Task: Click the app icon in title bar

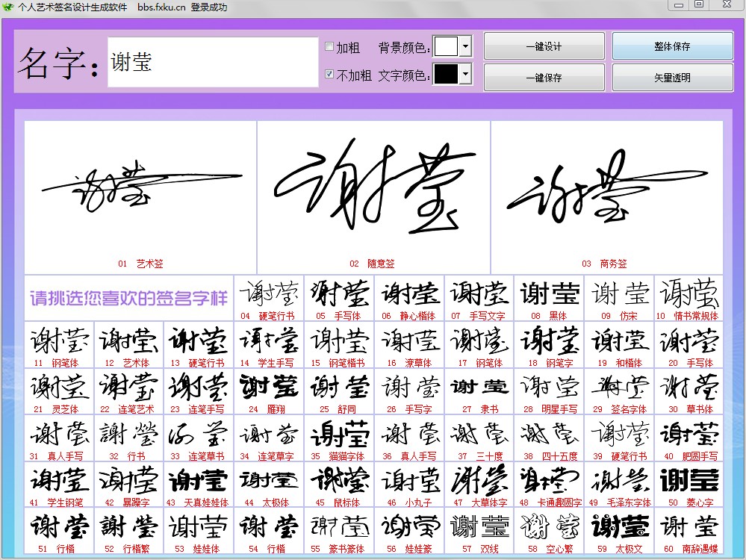Action: tap(8, 7)
